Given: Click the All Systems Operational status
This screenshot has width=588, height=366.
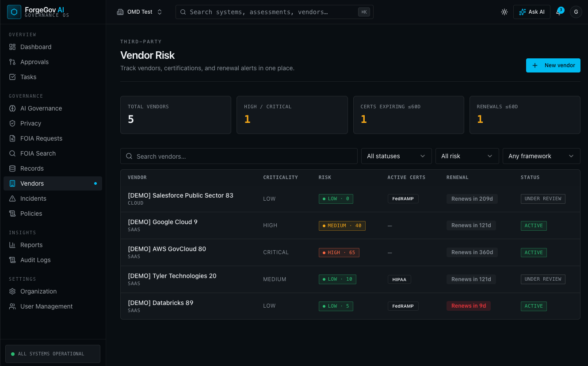Looking at the screenshot, I should (53, 354).
